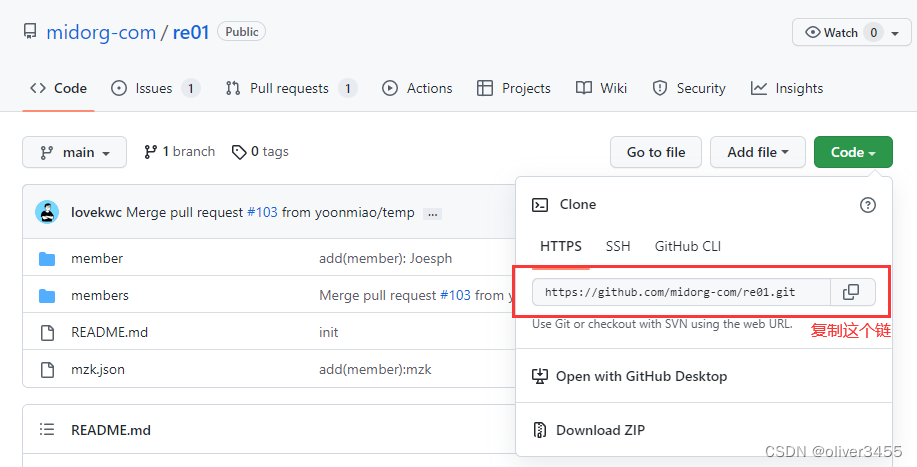Select the SSH clone tab
917x467 pixels.
click(x=618, y=247)
